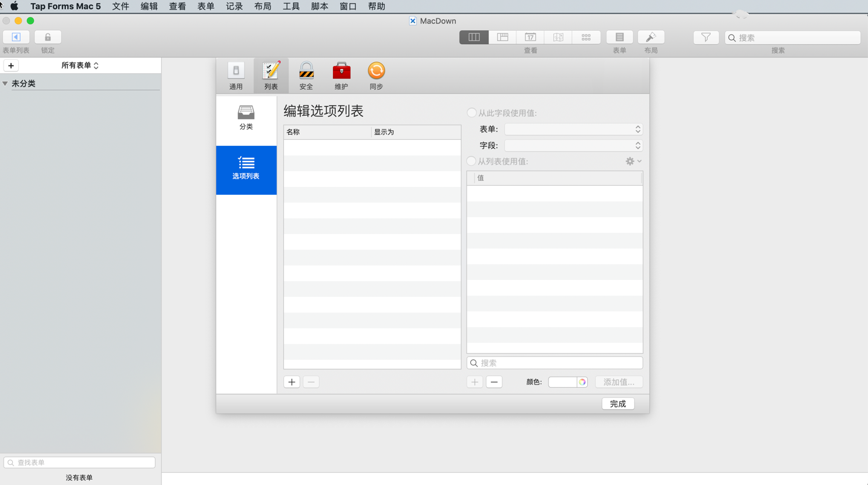This screenshot has height=485, width=868.
Task: Sort by the 名称 column header
Action: coord(327,132)
